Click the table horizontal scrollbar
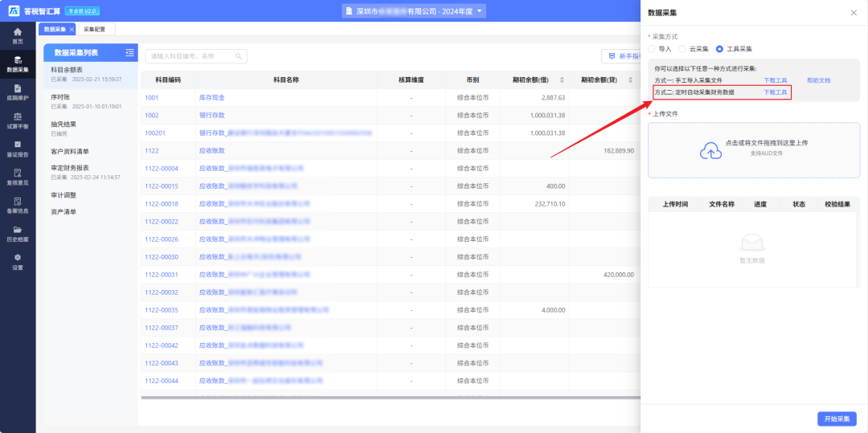This screenshot has width=868, height=433. tap(391, 397)
